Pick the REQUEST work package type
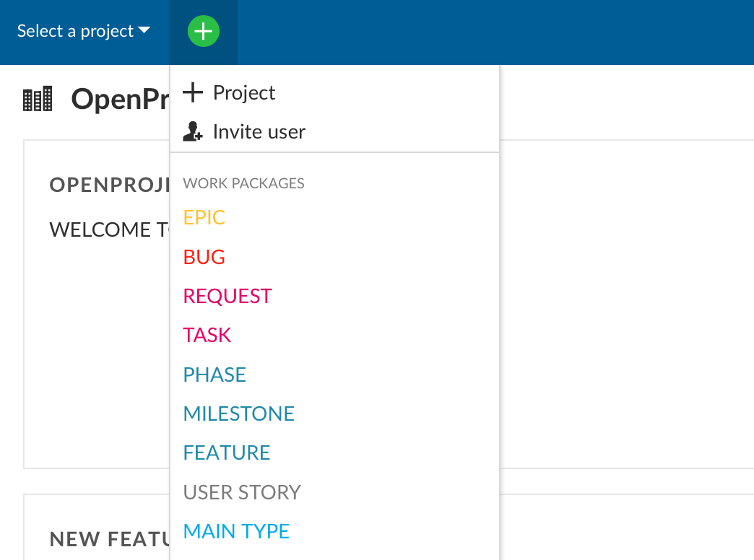 point(227,296)
